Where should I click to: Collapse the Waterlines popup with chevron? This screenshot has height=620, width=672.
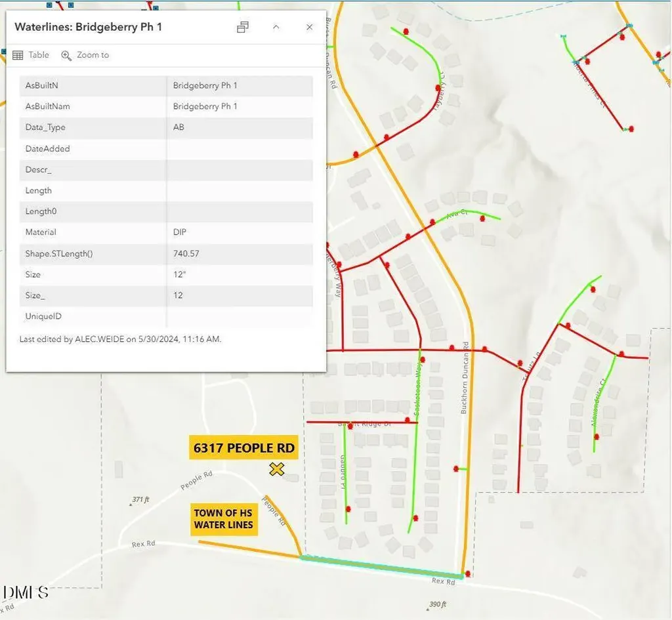[276, 27]
